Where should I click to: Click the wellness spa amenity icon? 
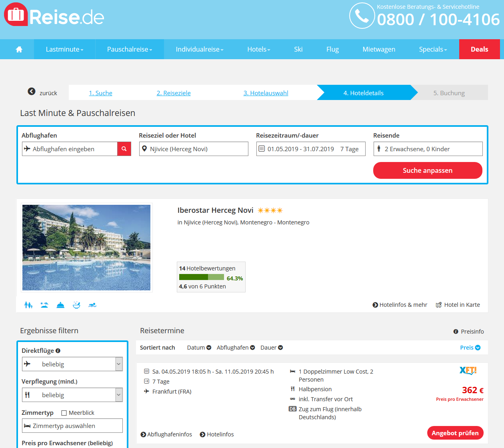pyautogui.click(x=76, y=305)
